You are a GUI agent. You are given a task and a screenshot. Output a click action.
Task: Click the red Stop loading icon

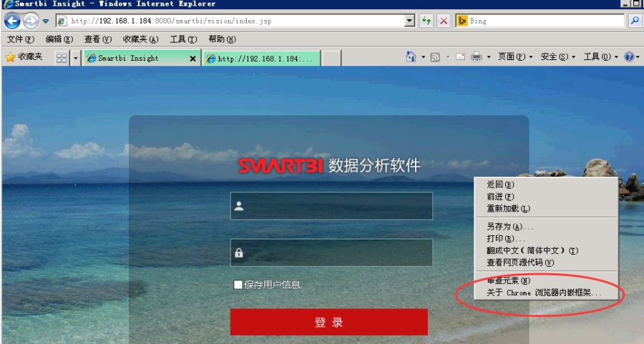click(444, 21)
